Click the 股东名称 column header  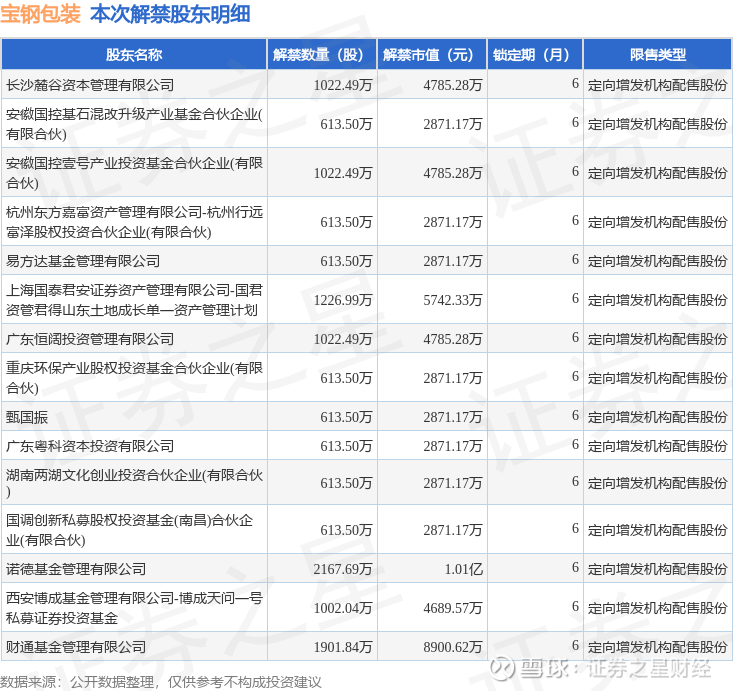(134, 55)
